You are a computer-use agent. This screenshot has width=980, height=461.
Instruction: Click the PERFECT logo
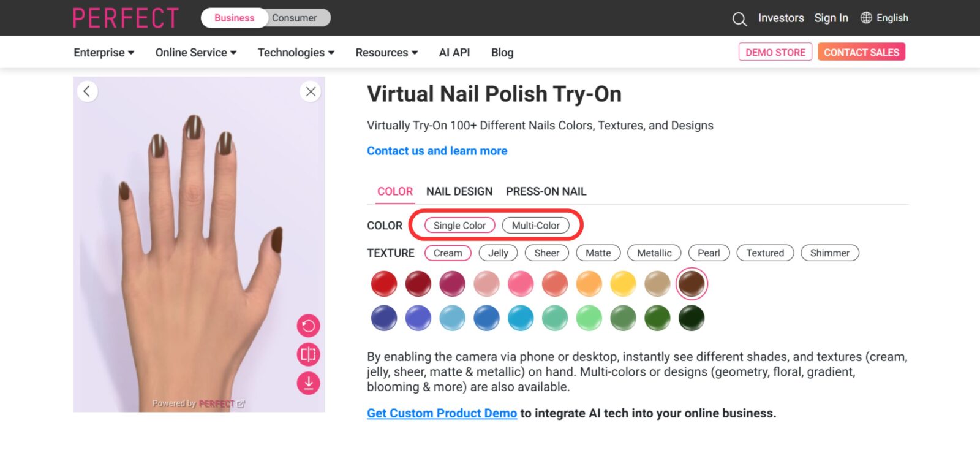(126, 18)
